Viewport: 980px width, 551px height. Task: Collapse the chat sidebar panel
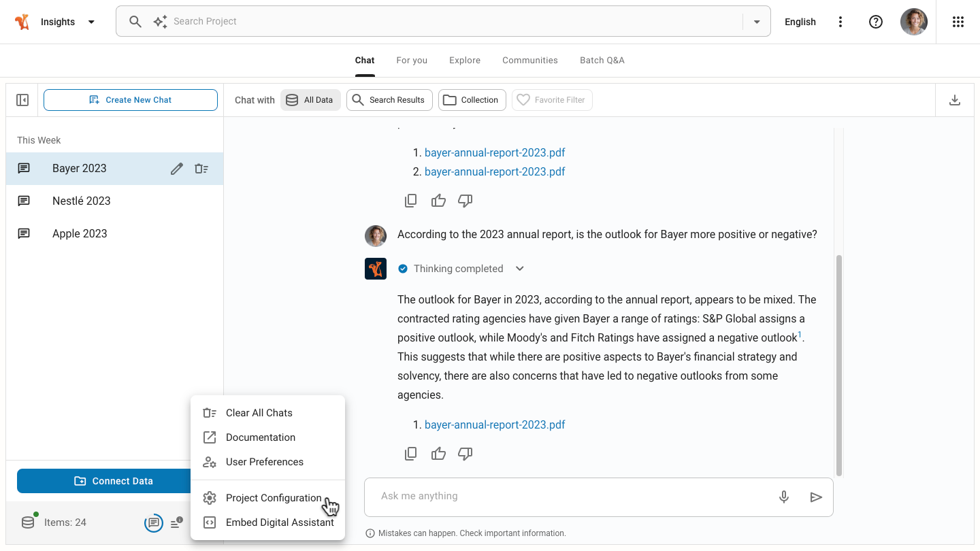pos(22,100)
